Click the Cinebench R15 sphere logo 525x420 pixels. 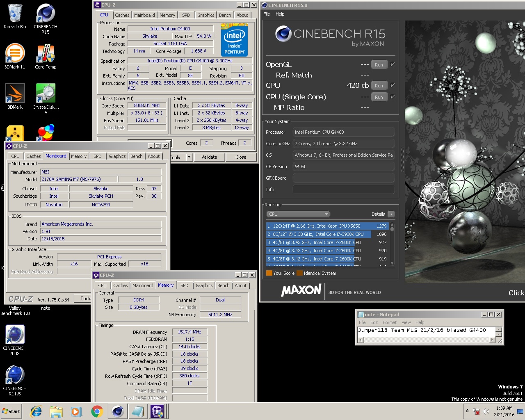(283, 34)
